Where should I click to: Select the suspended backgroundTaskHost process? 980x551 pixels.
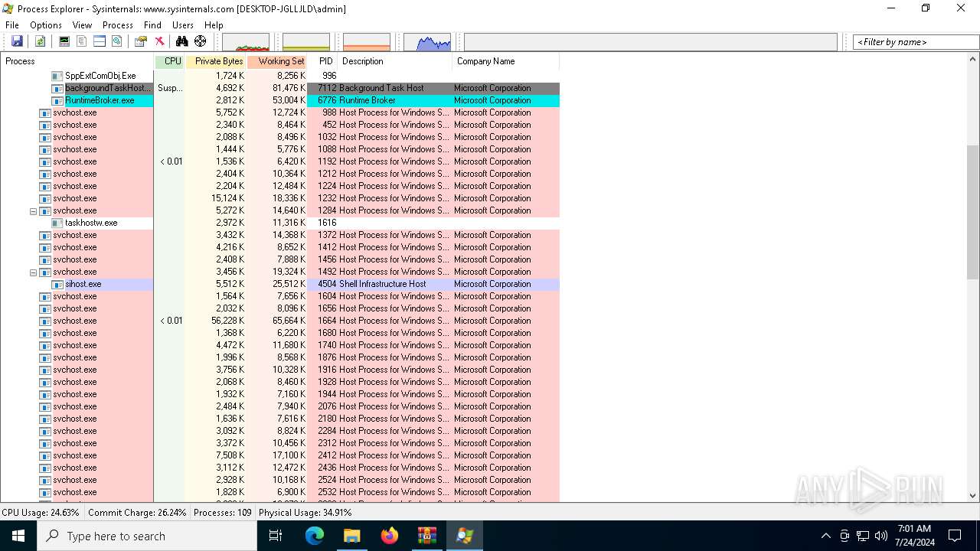[279, 88]
